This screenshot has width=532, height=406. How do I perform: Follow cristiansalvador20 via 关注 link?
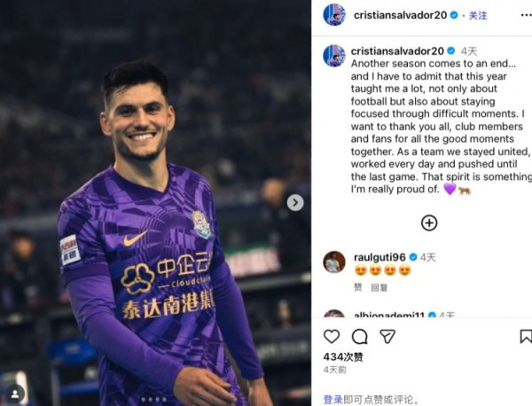[478, 15]
